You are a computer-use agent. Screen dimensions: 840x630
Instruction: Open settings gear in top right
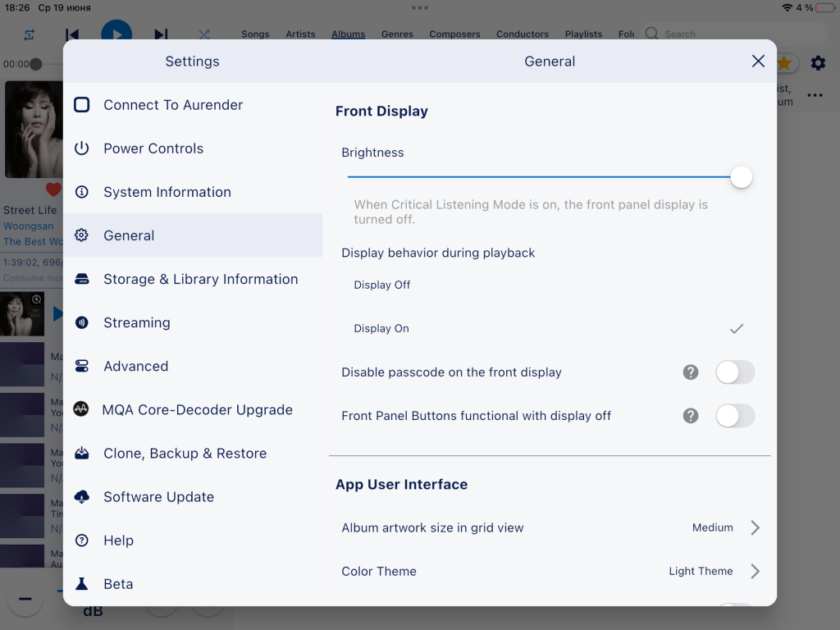818,63
